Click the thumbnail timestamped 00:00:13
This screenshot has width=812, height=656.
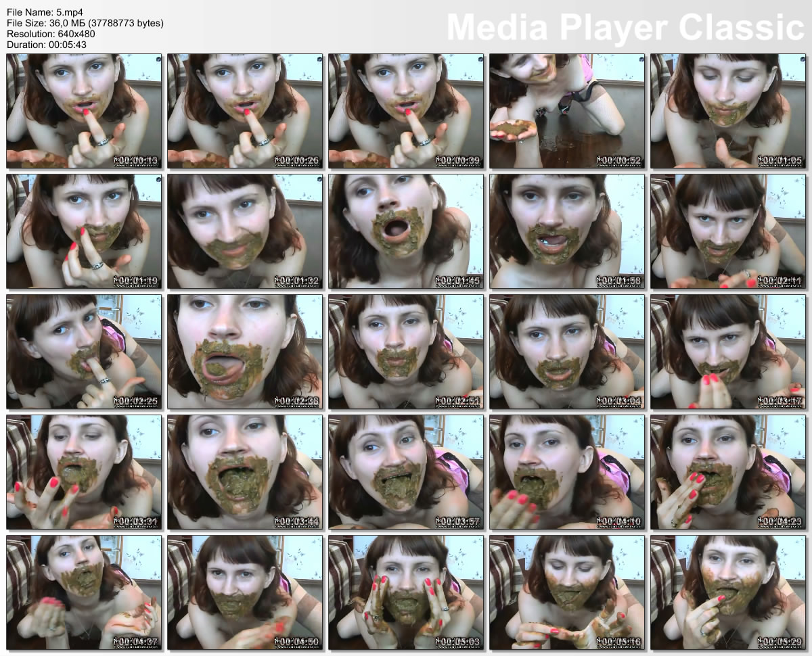pyautogui.click(x=84, y=111)
